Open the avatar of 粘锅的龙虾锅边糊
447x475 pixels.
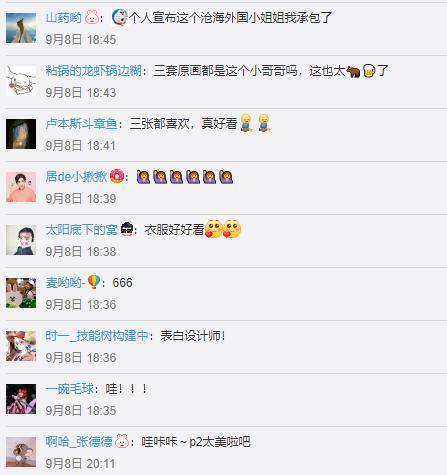point(21,81)
